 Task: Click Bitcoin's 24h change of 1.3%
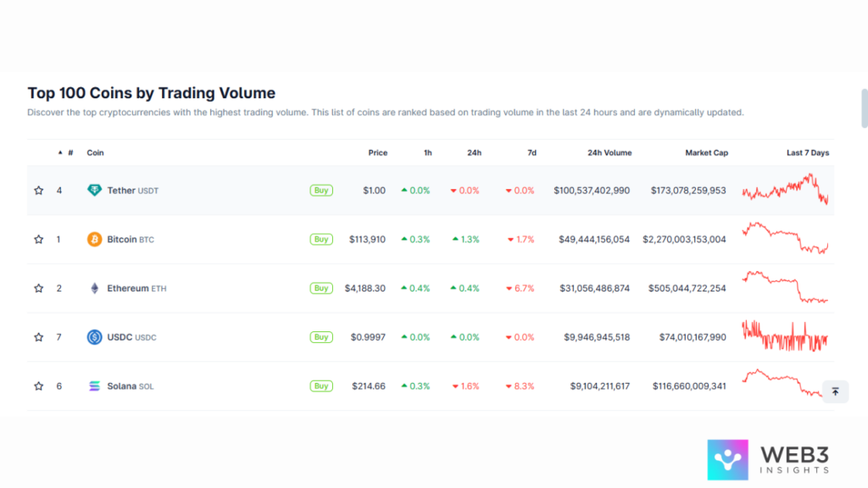tap(465, 240)
